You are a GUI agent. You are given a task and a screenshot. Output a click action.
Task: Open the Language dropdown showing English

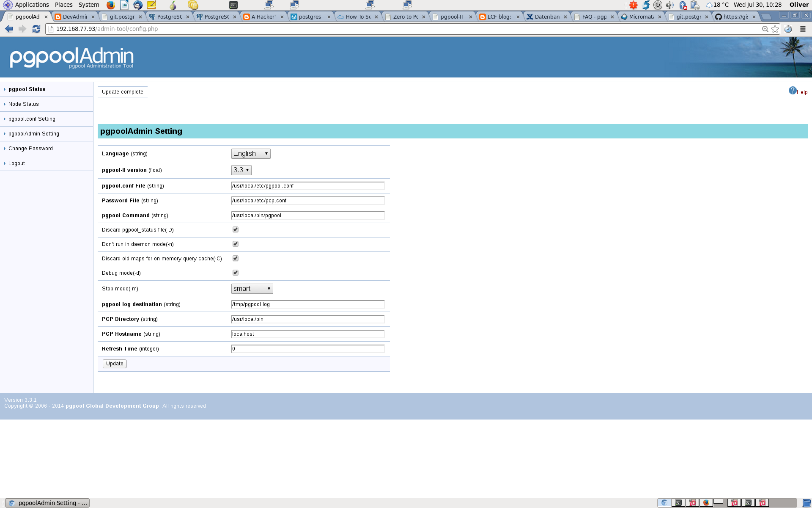click(x=251, y=154)
